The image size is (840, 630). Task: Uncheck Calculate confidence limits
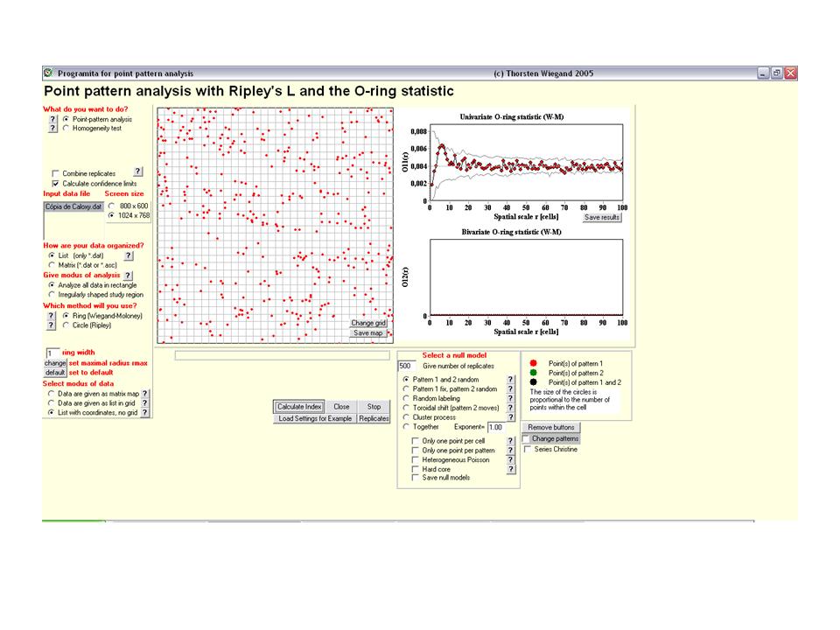pos(56,183)
